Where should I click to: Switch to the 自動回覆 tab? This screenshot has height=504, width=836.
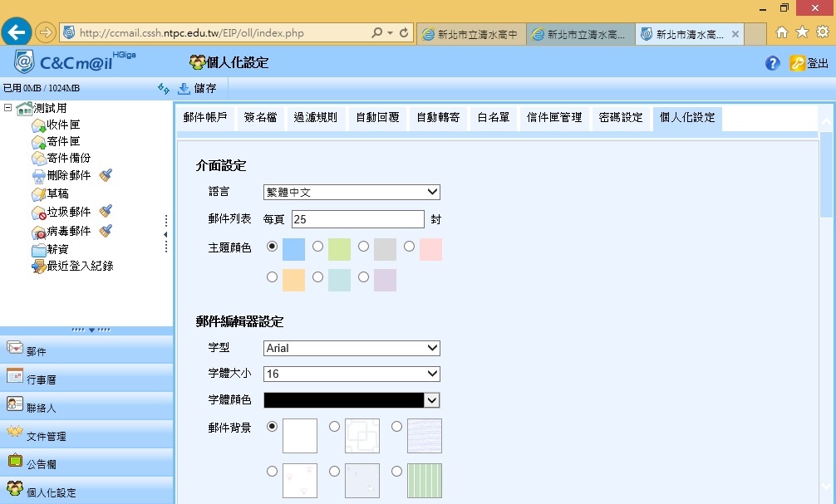click(377, 118)
